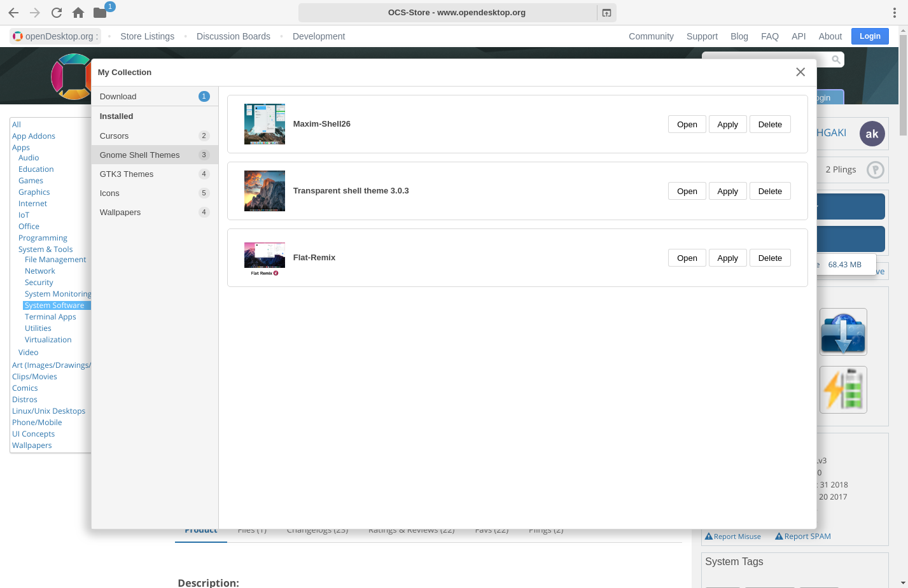Click the 'ak' user avatar
The image size is (908, 588).
(x=872, y=134)
